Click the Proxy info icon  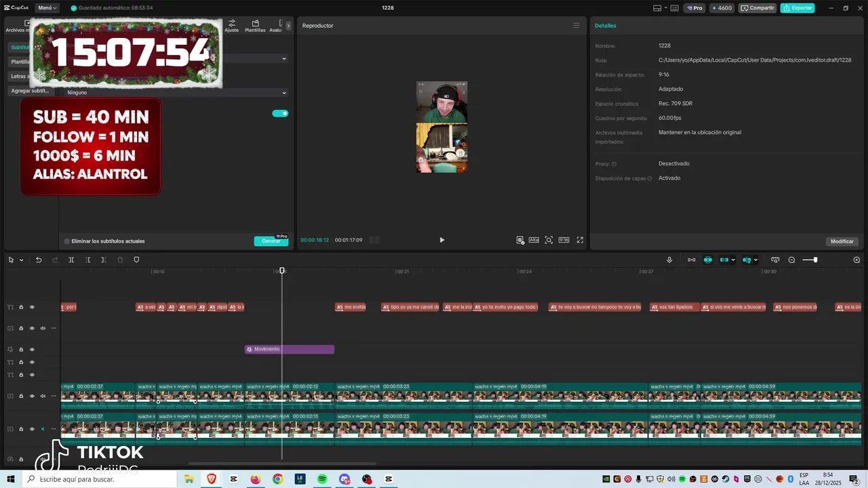pos(614,164)
